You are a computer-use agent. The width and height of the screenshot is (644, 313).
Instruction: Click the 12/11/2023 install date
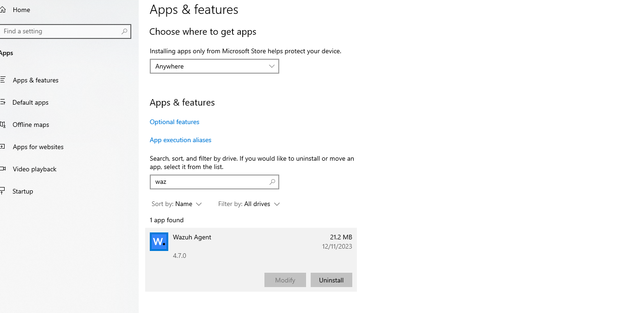(337, 246)
